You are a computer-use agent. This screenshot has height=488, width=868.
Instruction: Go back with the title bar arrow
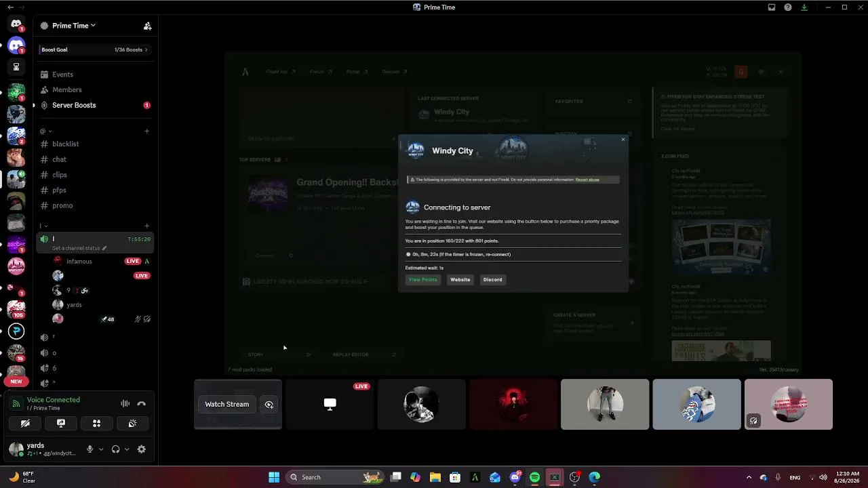pyautogui.click(x=10, y=7)
